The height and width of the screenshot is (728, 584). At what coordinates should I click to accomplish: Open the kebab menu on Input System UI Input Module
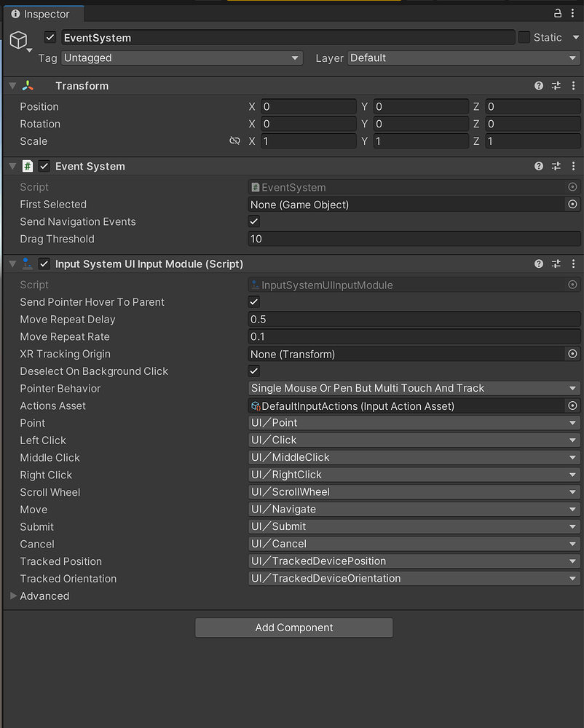coord(573,264)
